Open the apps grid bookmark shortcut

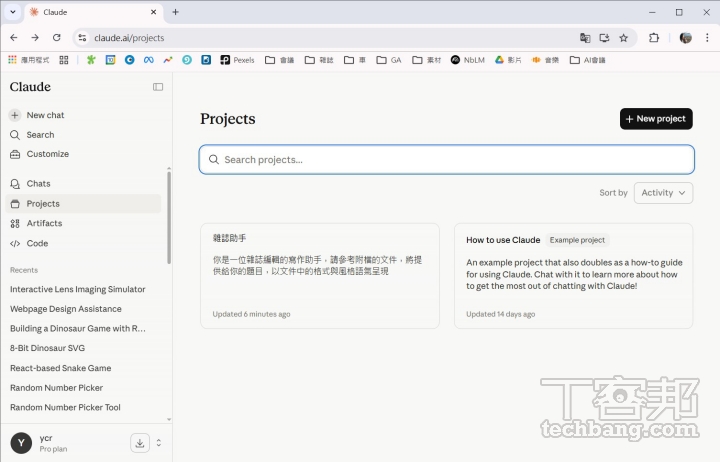point(28,60)
